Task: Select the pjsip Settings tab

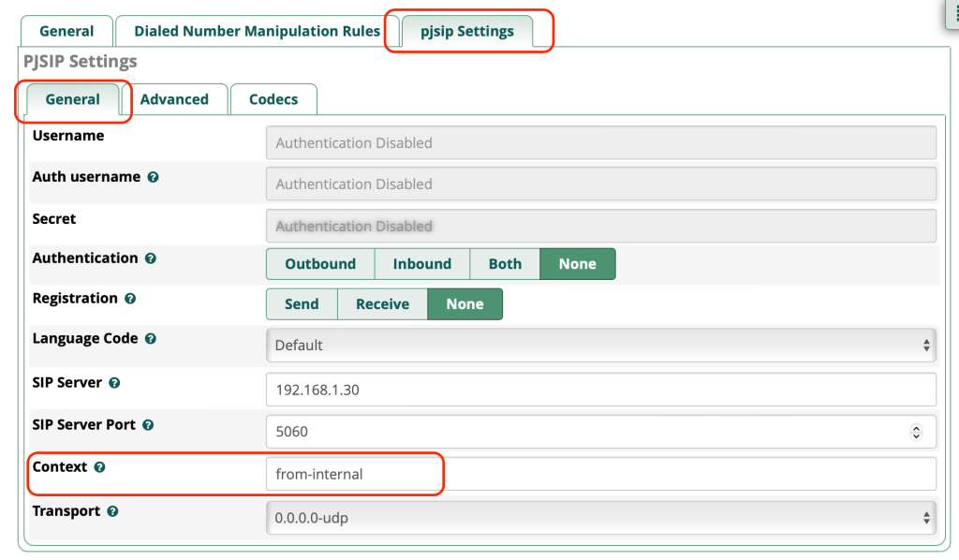Action: (467, 31)
